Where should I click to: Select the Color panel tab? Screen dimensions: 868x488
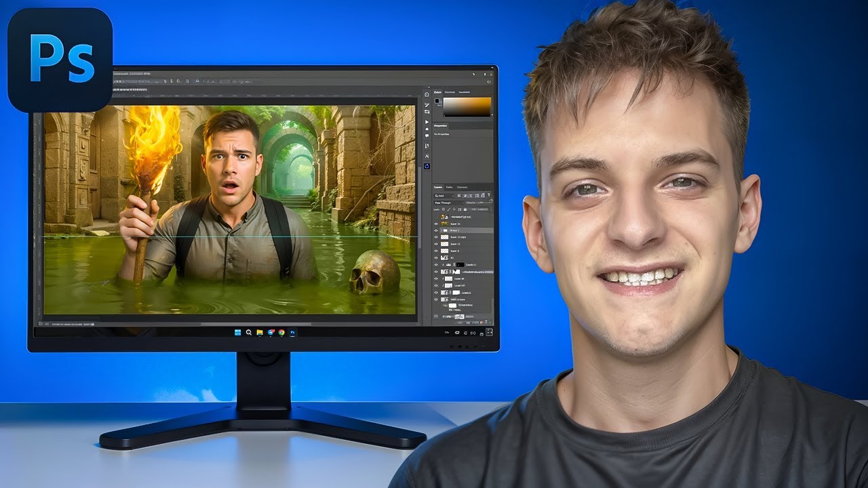coord(437,92)
